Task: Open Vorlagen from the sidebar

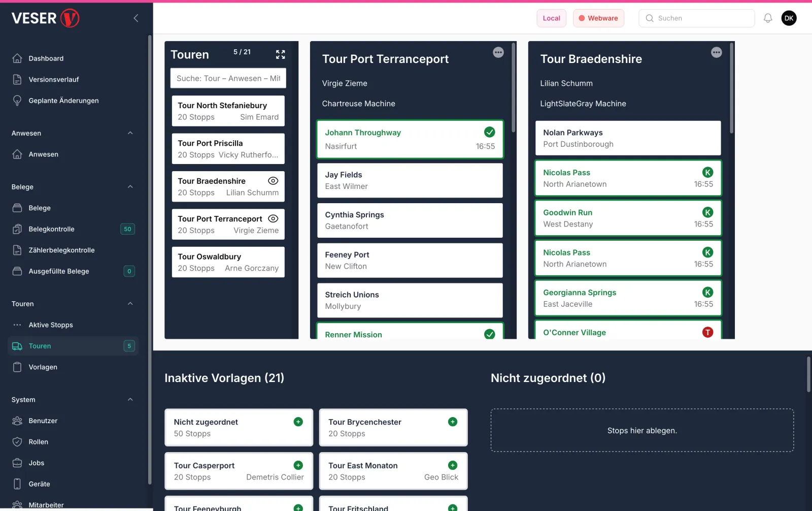Action: pyautogui.click(x=43, y=367)
